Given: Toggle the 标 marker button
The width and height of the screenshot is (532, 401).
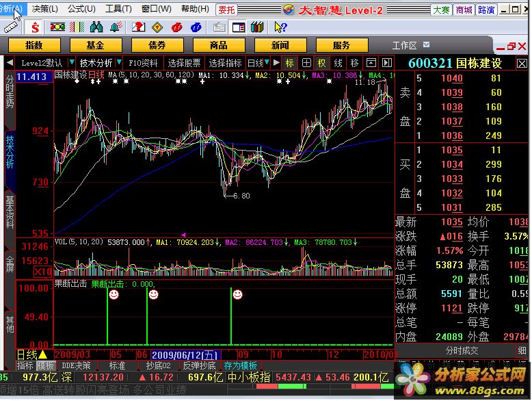Looking at the screenshot, I should pyautogui.click(x=290, y=63).
